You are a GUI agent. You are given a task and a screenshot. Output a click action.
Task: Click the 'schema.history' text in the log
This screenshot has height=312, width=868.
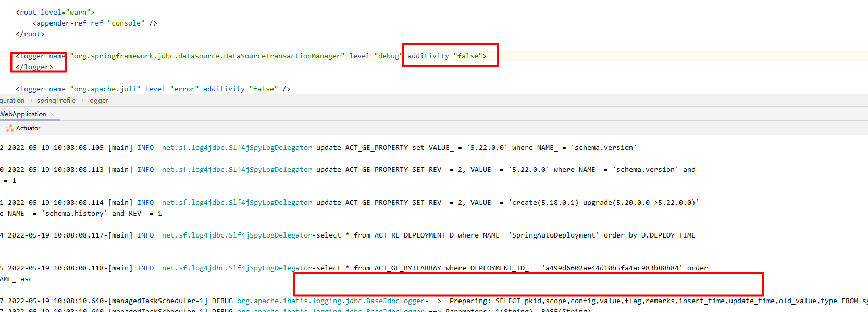pyautogui.click(x=75, y=213)
